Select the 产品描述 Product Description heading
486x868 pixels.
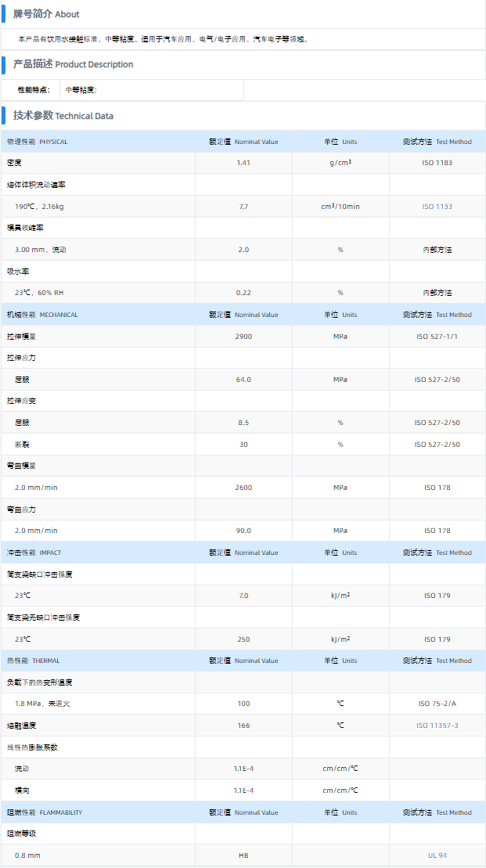[x=73, y=64]
